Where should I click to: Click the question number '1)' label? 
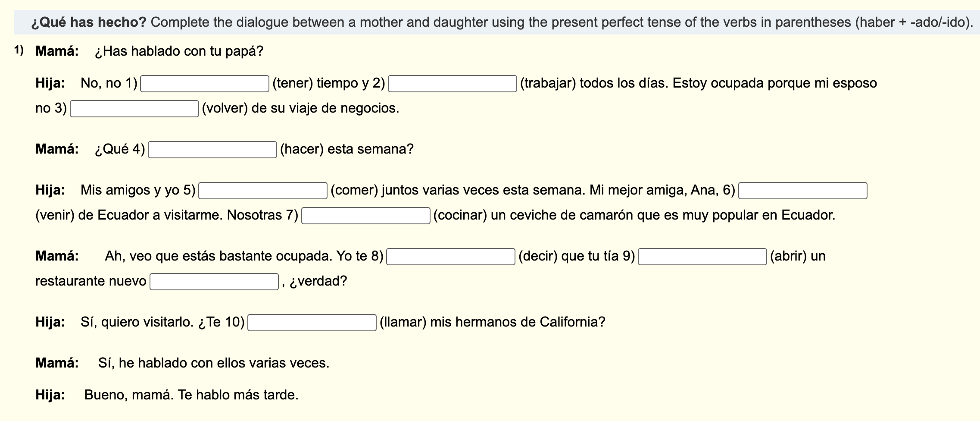click(19, 50)
